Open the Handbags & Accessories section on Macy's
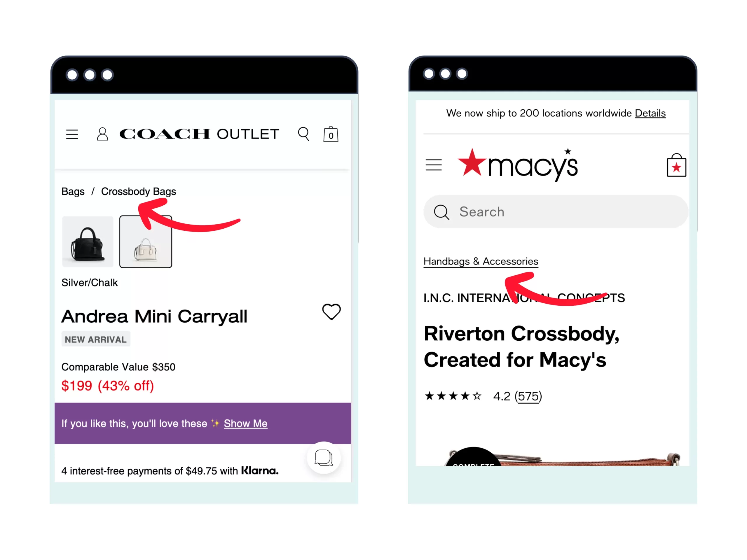 [481, 261]
